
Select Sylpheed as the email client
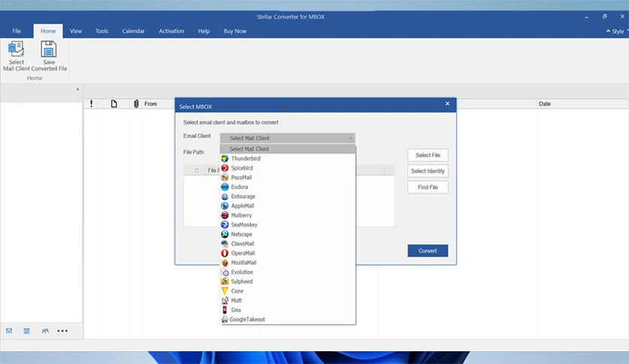click(x=287, y=281)
